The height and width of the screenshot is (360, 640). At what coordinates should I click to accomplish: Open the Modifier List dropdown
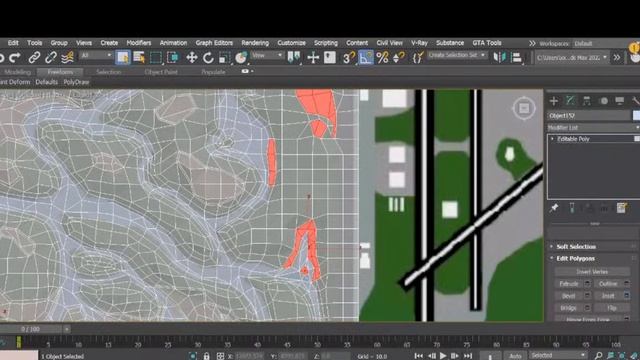pos(593,128)
